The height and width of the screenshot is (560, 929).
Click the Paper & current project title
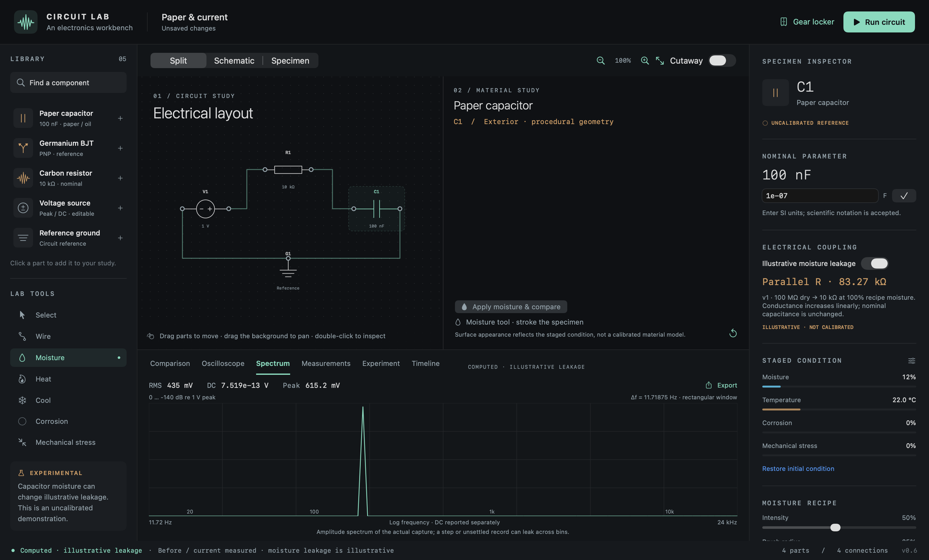194,17
